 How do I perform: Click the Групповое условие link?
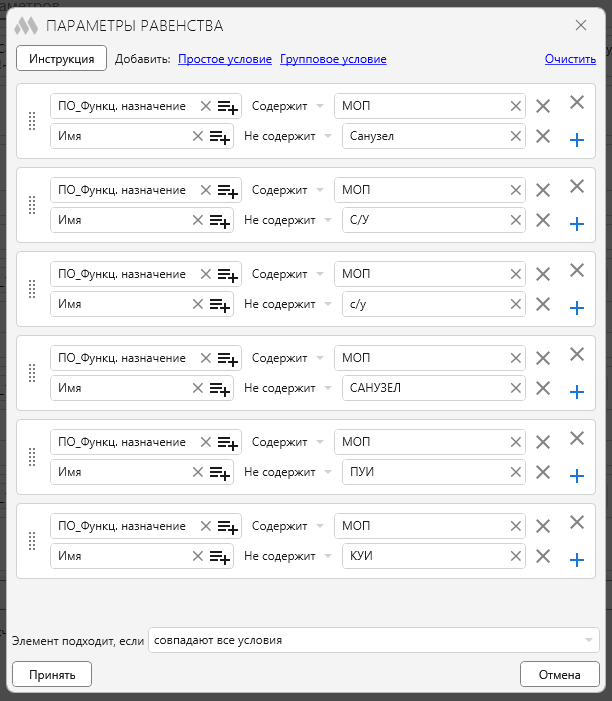click(333, 59)
